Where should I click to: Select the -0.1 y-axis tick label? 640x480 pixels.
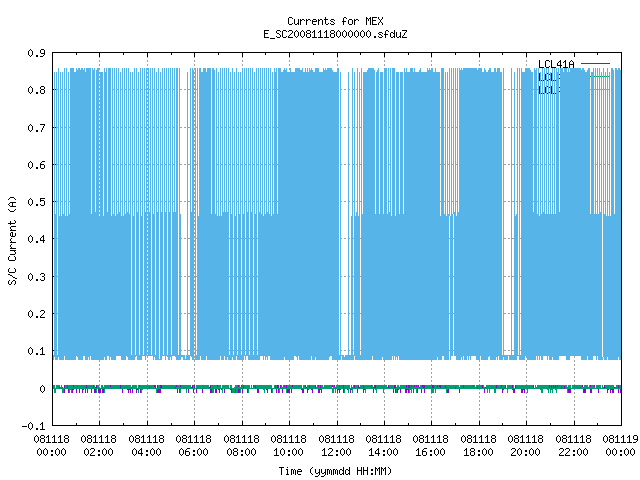pyautogui.click(x=33, y=426)
